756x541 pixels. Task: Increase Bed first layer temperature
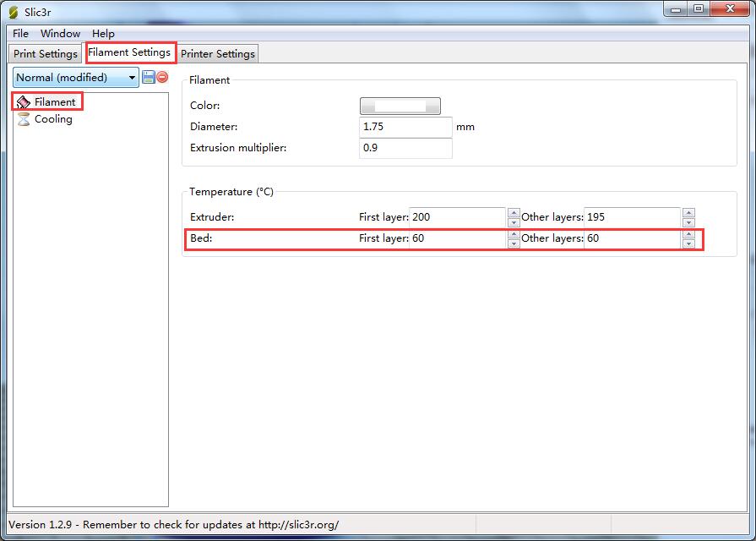click(514, 234)
